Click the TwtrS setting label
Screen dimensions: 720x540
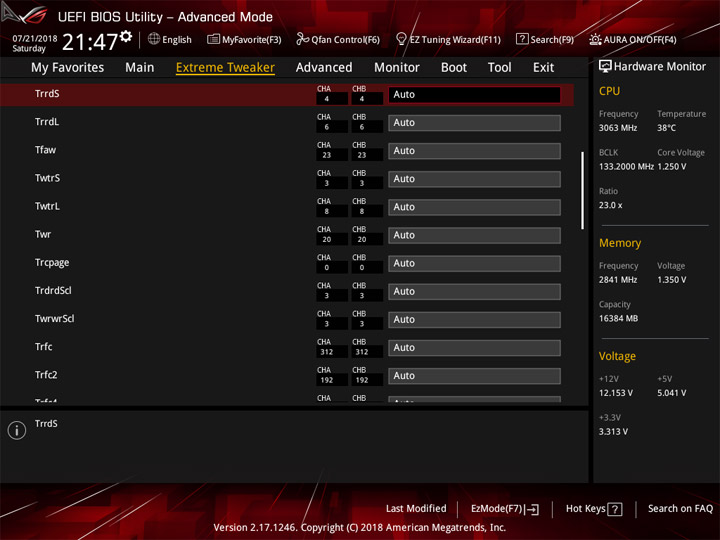point(47,178)
